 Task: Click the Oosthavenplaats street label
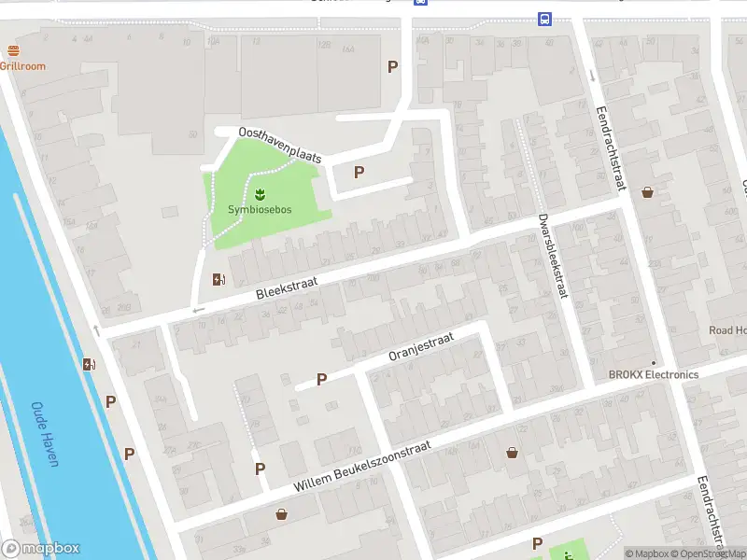[x=279, y=145]
